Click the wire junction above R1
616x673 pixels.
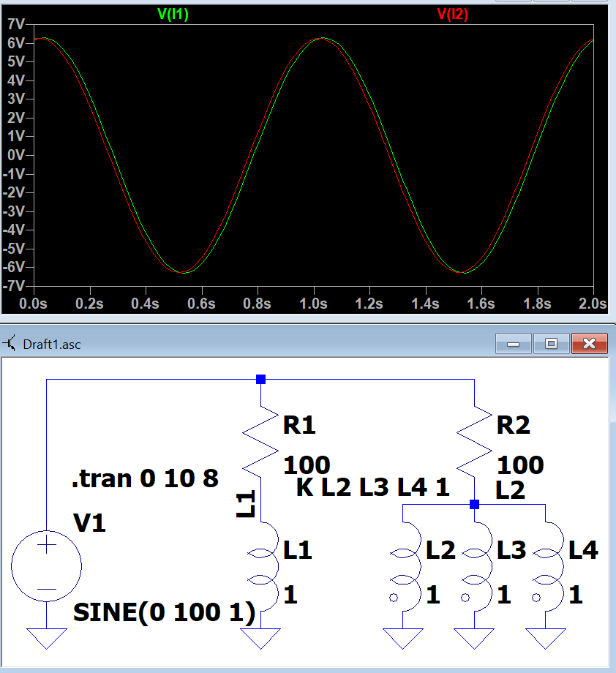click(260, 379)
